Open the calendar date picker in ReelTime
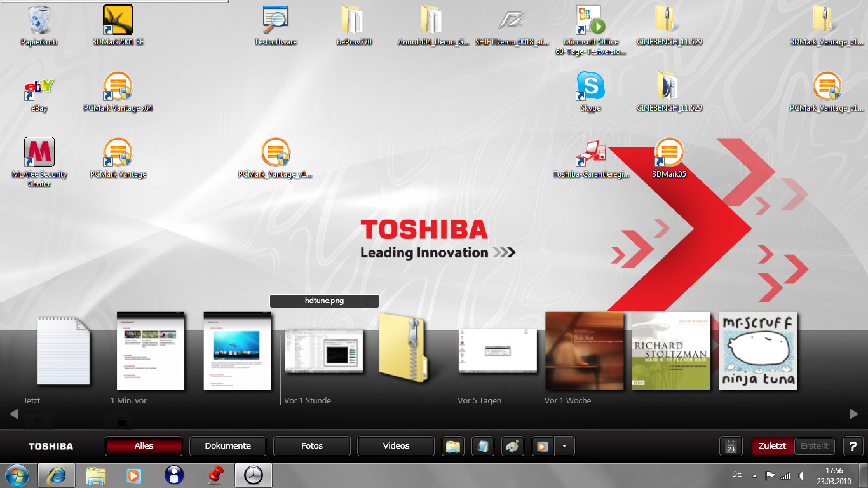The width and height of the screenshot is (868, 488). pos(731,446)
